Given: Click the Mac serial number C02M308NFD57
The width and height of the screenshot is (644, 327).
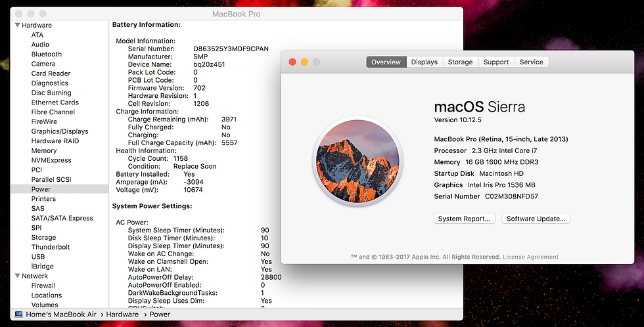Looking at the screenshot, I should [511, 196].
